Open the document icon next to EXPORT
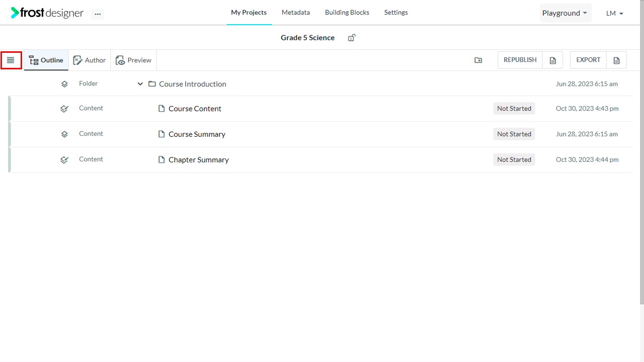Image resolution: width=644 pixels, height=362 pixels. coord(617,60)
